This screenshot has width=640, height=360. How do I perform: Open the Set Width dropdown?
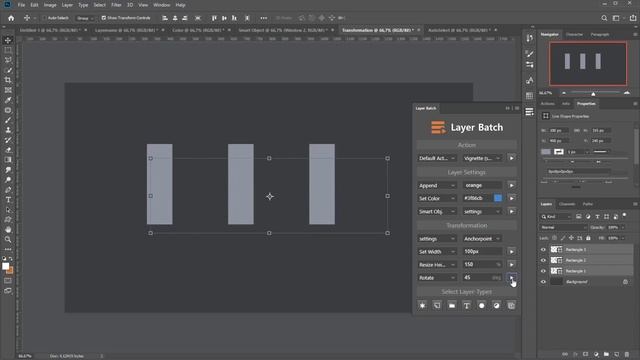[x=437, y=252]
